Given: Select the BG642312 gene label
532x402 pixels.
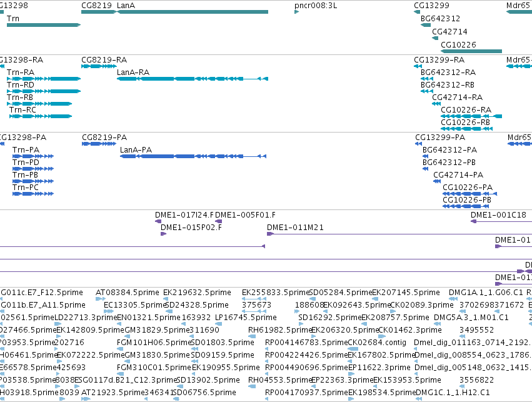Looking at the screenshot, I should [x=440, y=19].
